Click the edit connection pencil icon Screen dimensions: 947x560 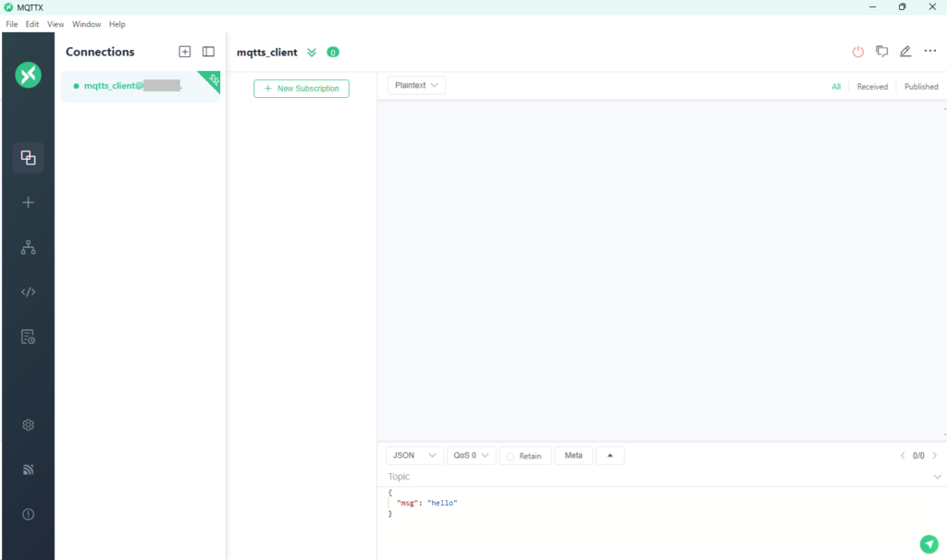(905, 52)
